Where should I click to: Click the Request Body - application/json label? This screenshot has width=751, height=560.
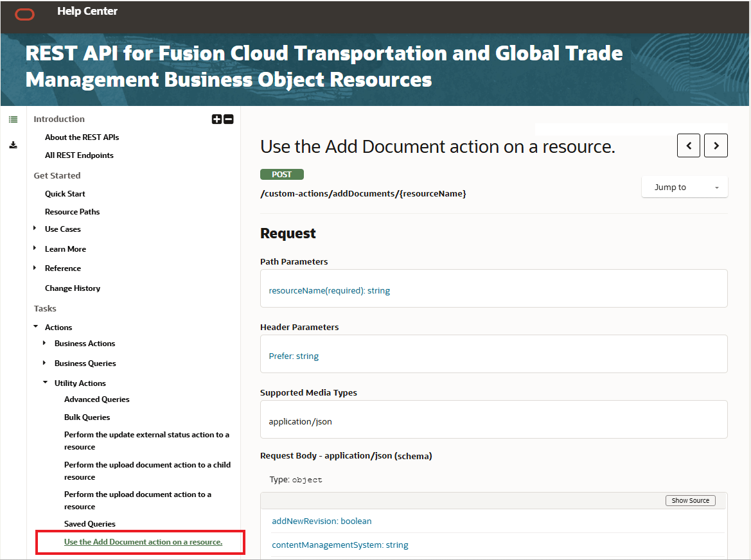tap(346, 456)
